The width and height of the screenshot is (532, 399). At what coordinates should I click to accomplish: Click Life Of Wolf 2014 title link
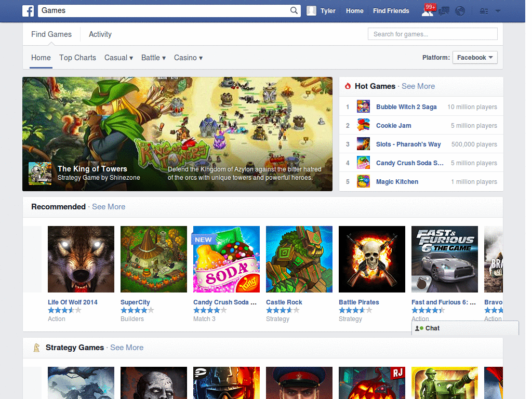pyautogui.click(x=73, y=302)
